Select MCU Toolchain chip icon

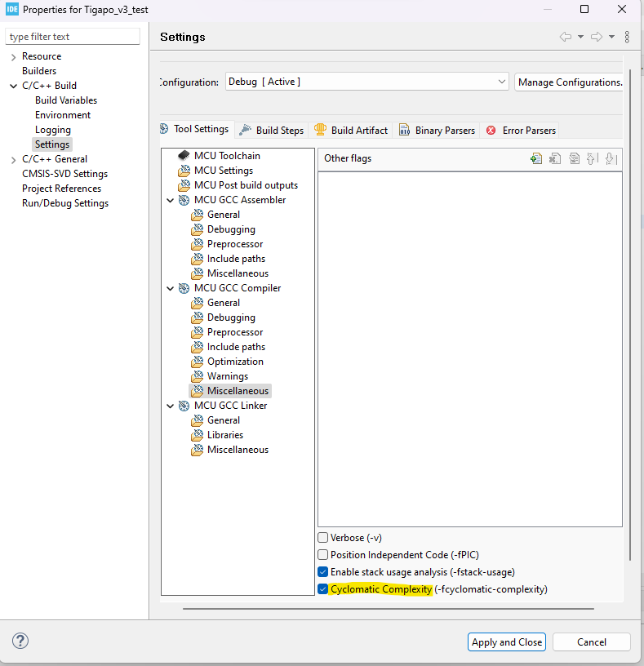[184, 155]
